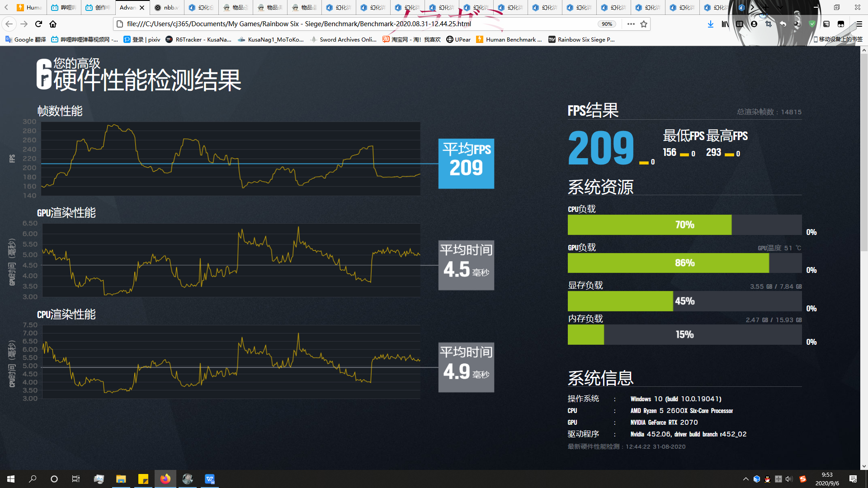Screen dimensions: 868x488
Task: Open a new tab with plus button
Action: pos(766,8)
